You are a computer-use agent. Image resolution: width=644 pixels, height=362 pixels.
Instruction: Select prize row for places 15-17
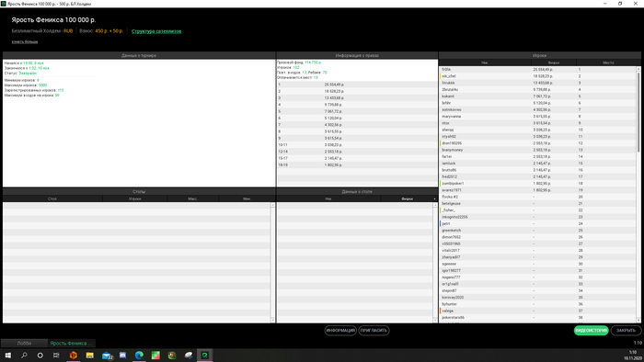(357, 158)
